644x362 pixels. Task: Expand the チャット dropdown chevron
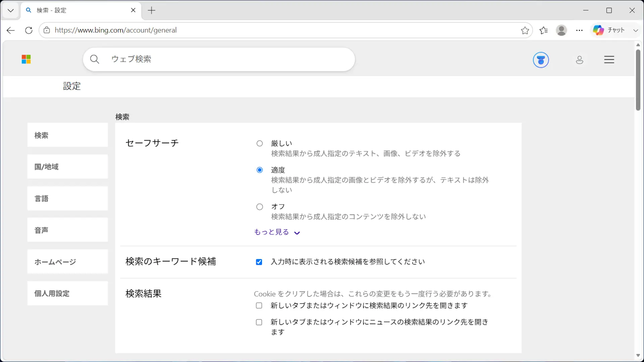[x=636, y=30]
